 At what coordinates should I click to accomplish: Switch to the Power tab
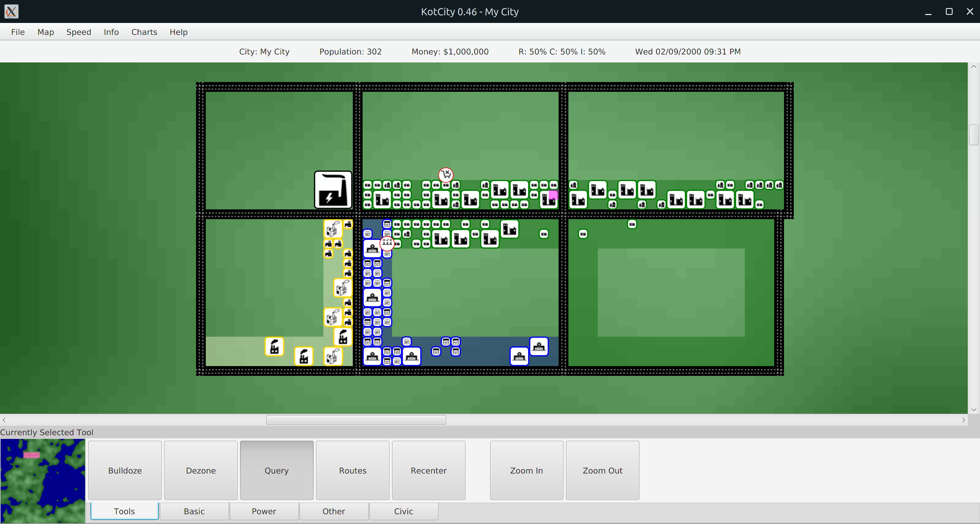264,511
